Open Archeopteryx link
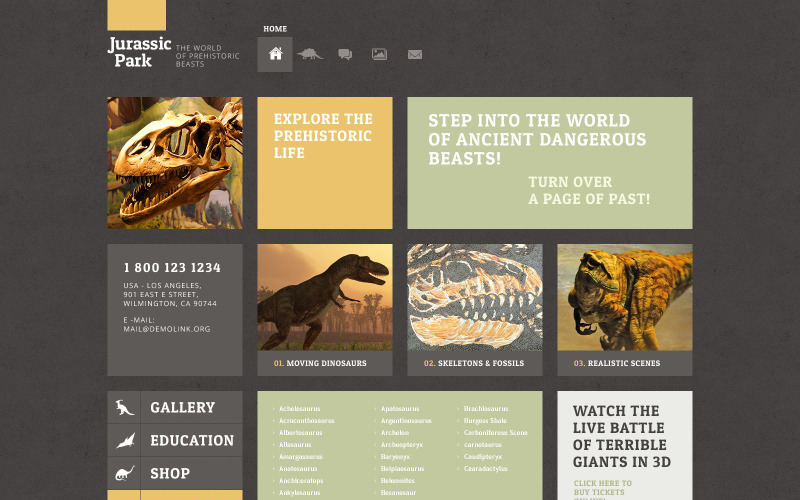Viewport: 800px width, 500px height. point(402,445)
